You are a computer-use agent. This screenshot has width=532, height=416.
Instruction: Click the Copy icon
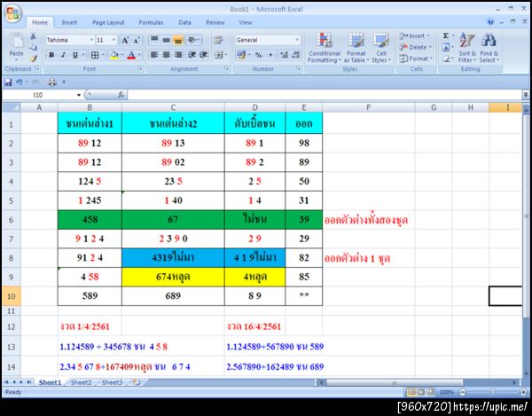coord(34,47)
